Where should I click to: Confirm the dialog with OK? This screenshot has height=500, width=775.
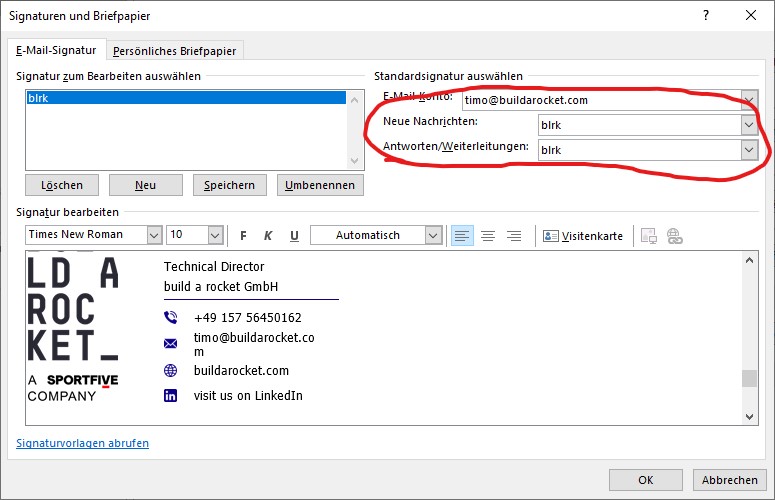646,480
